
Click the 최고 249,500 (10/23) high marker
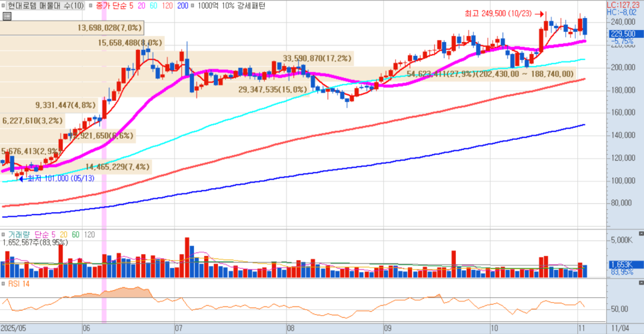click(x=504, y=13)
